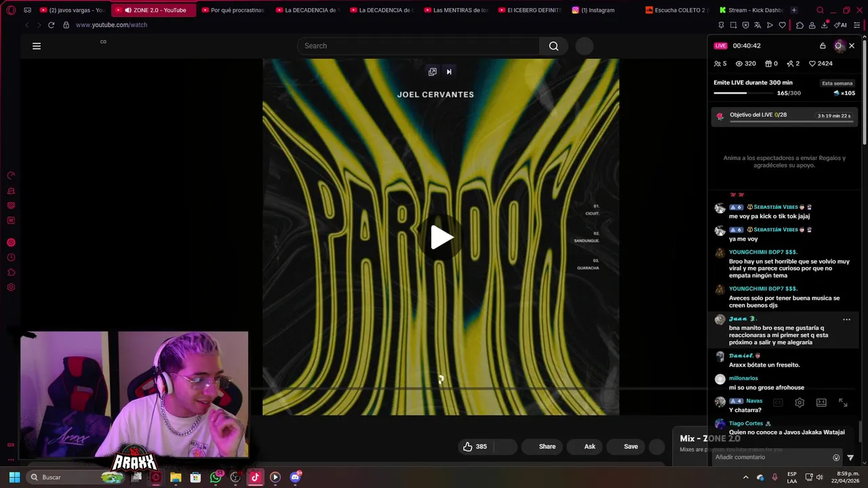The width and height of the screenshot is (868, 488).
Task: Open three-dots options on Juan's comment
Action: coord(846,319)
